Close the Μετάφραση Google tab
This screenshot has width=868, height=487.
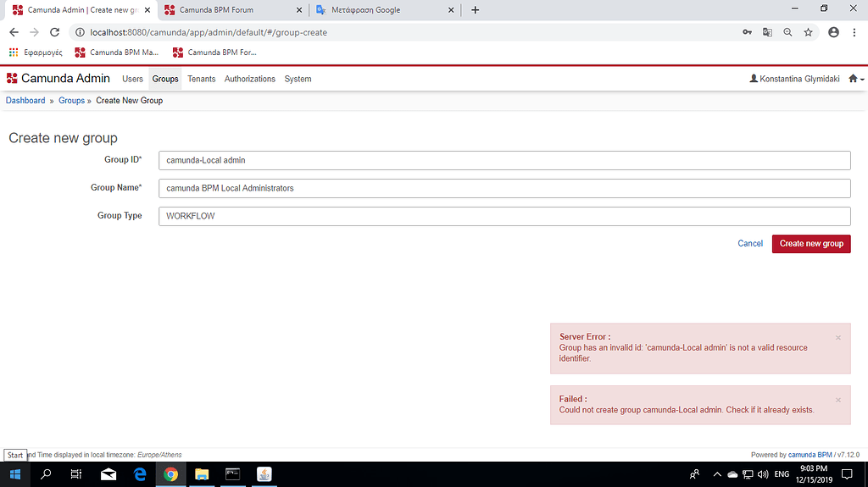451,10
